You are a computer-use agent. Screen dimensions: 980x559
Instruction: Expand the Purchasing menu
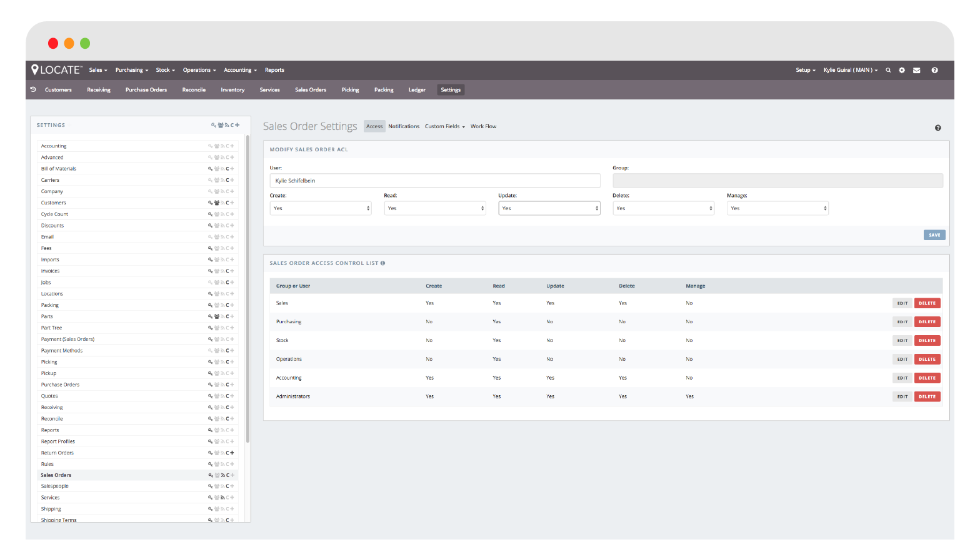[132, 70]
